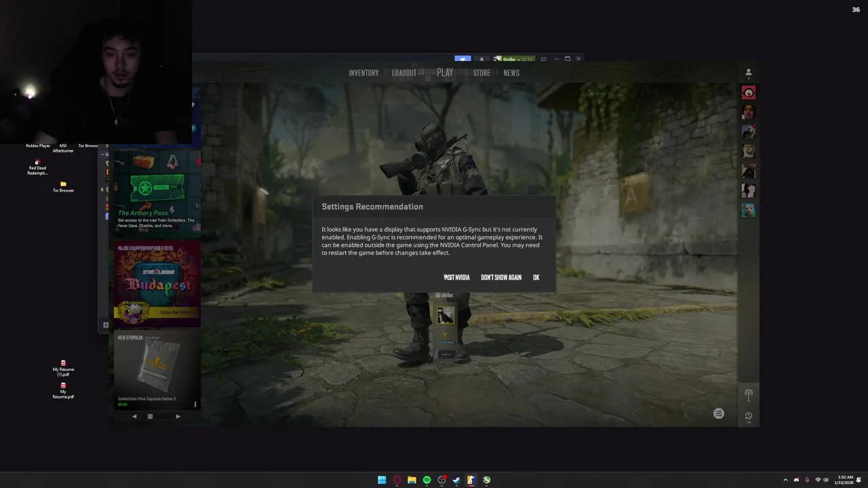868x488 pixels.
Task: Select the bottom teal friend avatar
Action: click(x=749, y=210)
